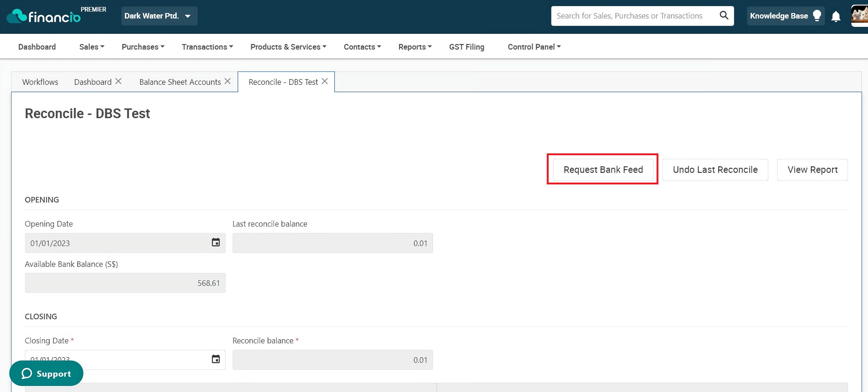Expand the Control Panel menu

pos(534,47)
